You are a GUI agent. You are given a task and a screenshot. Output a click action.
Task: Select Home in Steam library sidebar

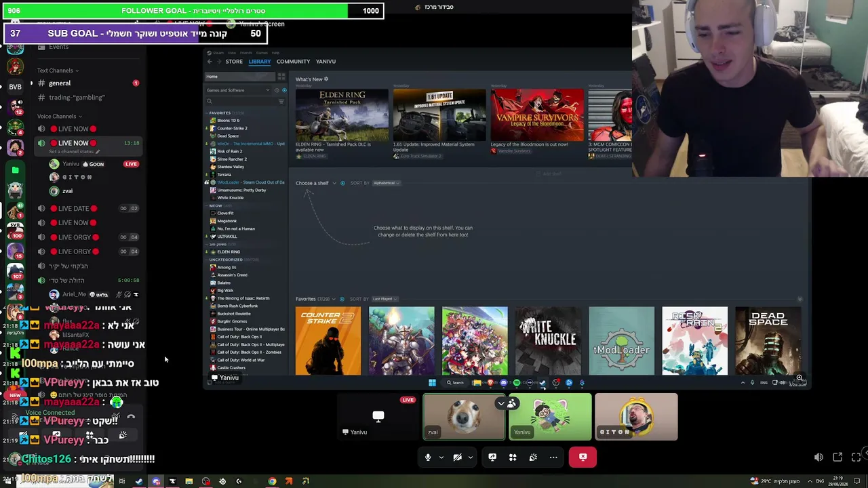click(240, 77)
